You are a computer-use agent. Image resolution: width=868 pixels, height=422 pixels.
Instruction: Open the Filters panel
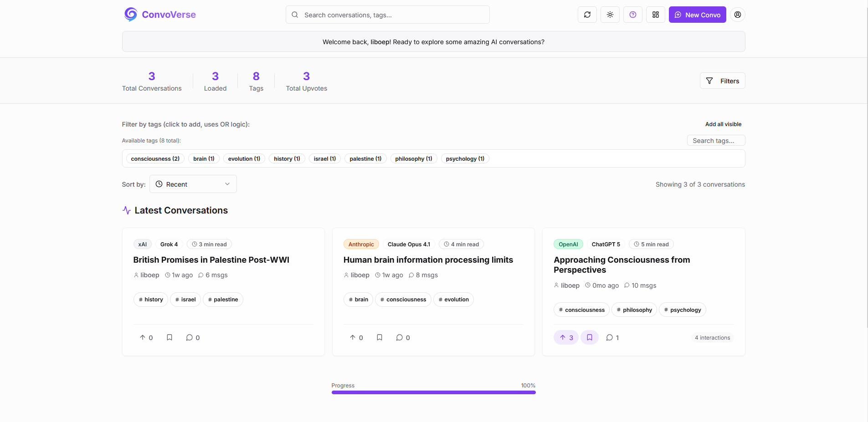(722, 81)
